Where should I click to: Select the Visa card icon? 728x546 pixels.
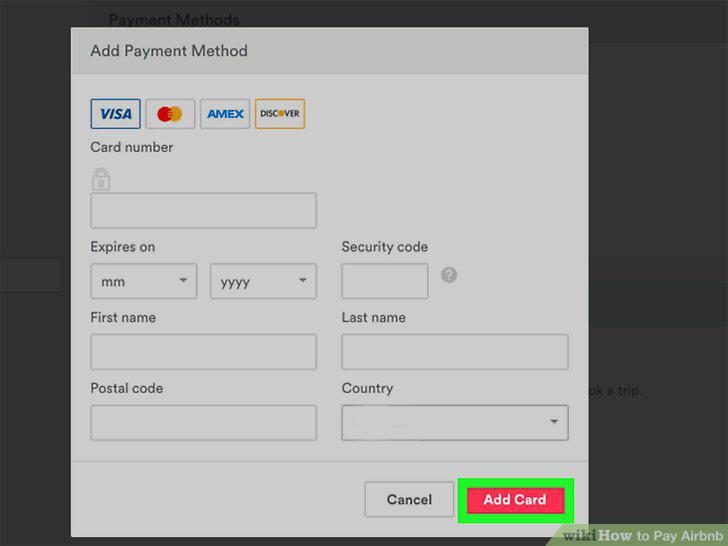(115, 114)
